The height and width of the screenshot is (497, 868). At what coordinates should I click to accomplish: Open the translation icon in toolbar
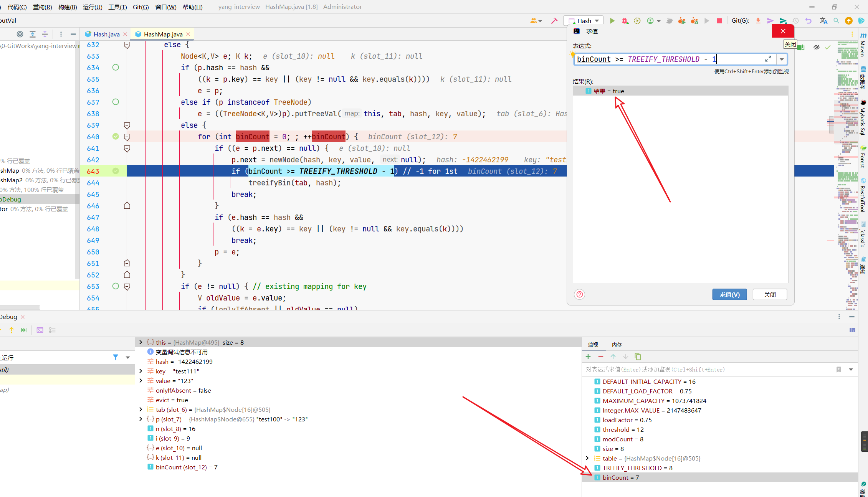coord(823,21)
